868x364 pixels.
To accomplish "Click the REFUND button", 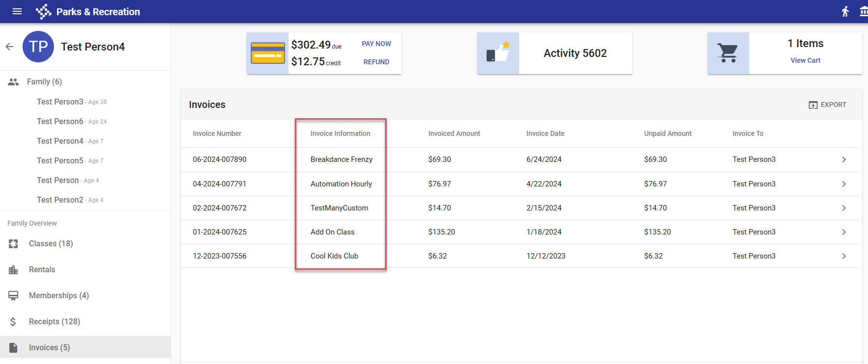I will click(x=376, y=62).
